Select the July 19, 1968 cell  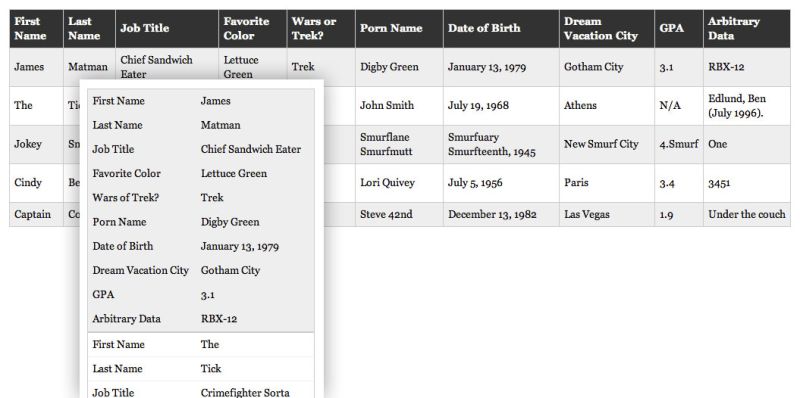501,106
